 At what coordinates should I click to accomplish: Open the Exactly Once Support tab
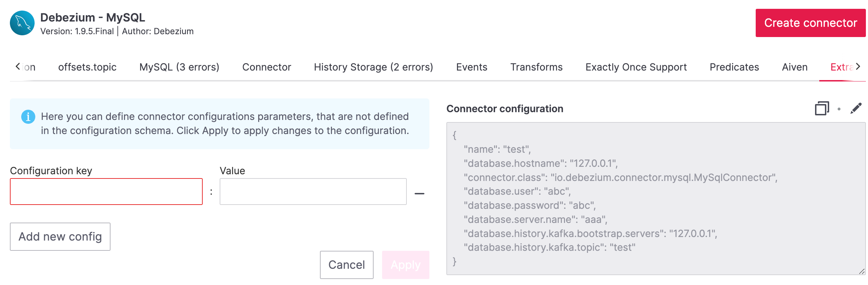point(636,67)
